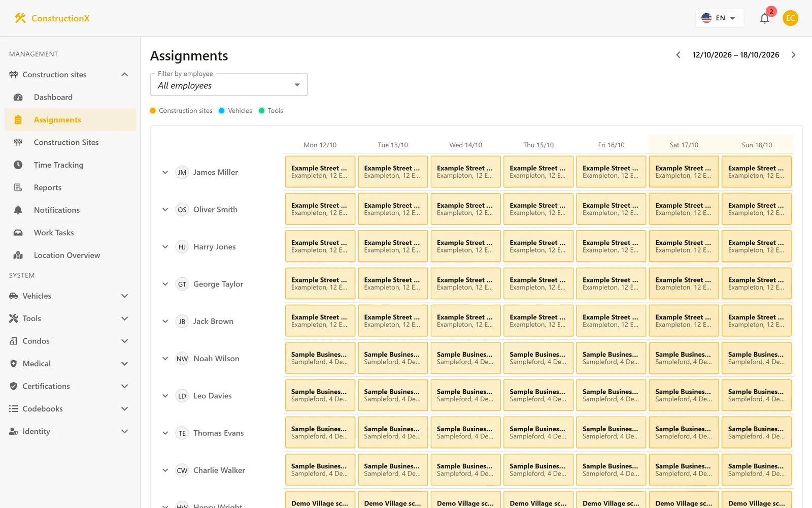
Task: Open Dashboard in the sidebar
Action: (70, 97)
